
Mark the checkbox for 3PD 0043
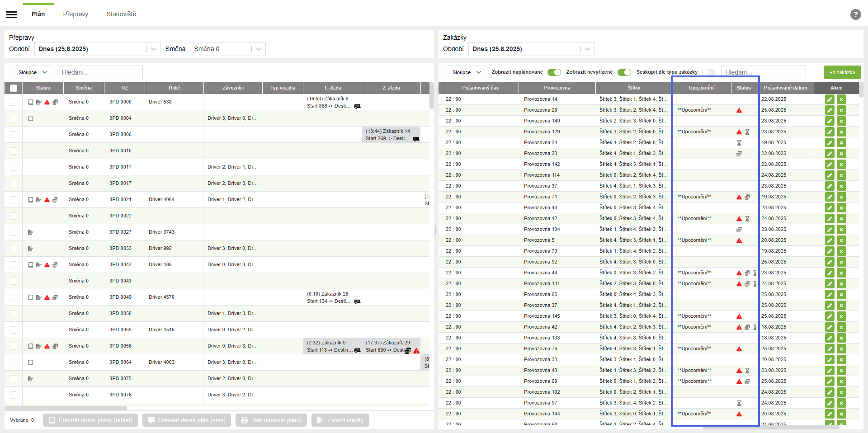14,281
